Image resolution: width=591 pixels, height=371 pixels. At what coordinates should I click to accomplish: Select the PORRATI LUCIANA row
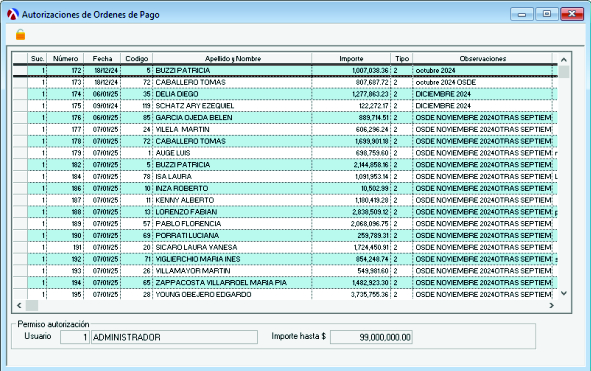285,235
